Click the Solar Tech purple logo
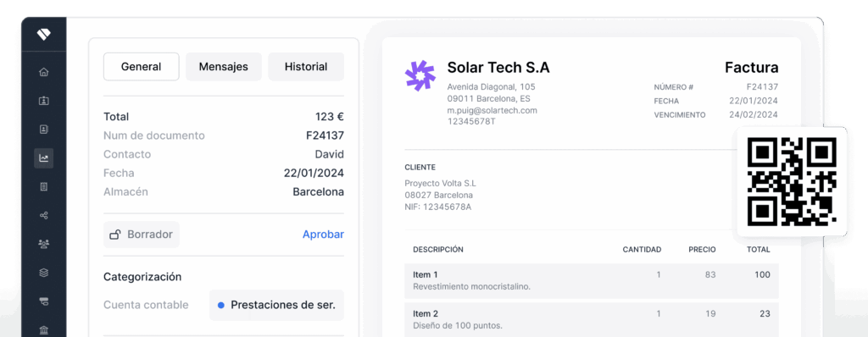Viewport: 868px width, 337px height. 420,76
